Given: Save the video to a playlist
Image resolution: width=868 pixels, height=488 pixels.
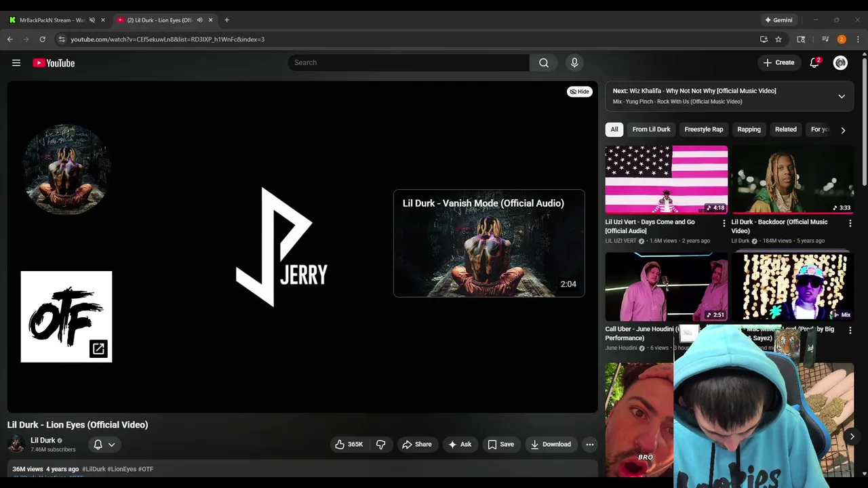Looking at the screenshot, I should (500, 445).
